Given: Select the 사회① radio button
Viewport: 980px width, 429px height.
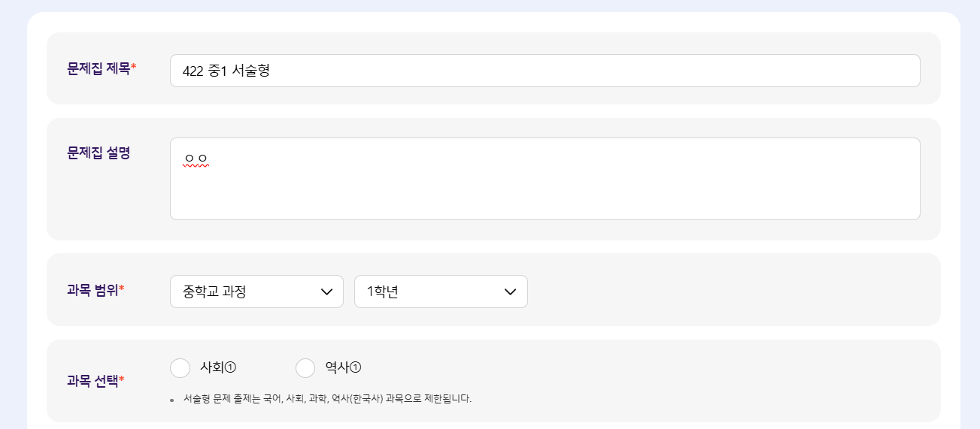Looking at the screenshot, I should pyautogui.click(x=181, y=368).
